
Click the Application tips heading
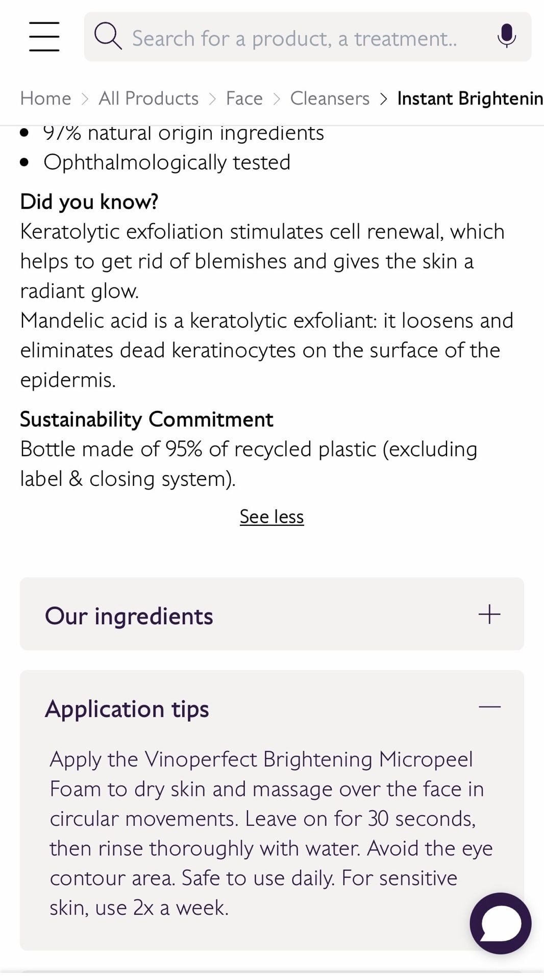pyautogui.click(x=127, y=709)
